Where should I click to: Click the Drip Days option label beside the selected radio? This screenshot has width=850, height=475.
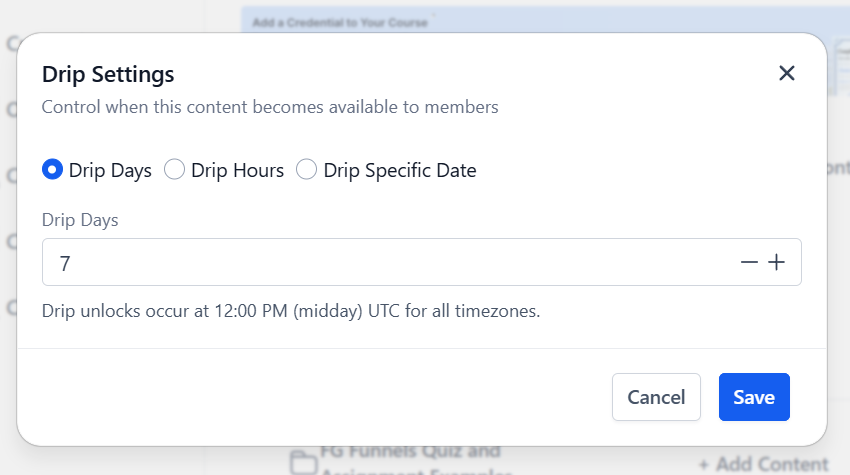coord(110,170)
